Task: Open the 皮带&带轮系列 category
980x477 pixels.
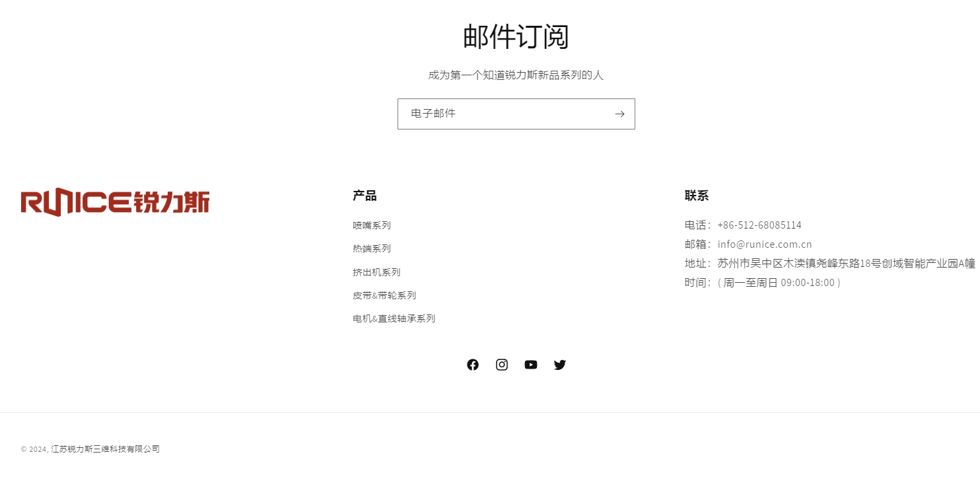Action: coord(384,295)
